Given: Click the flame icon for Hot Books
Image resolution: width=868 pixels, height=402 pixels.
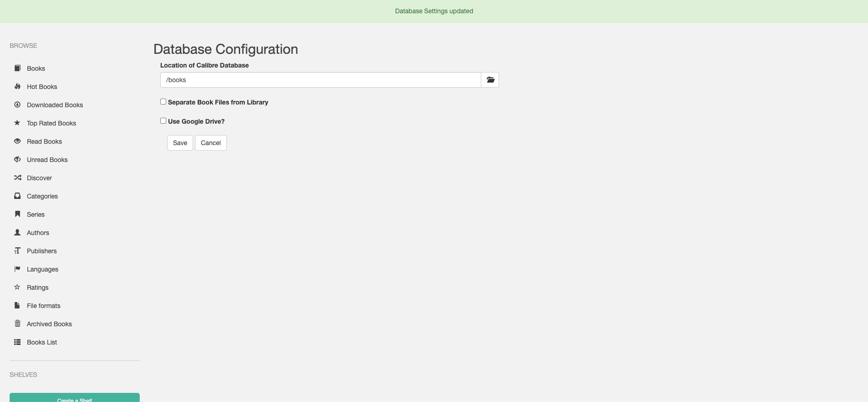Looking at the screenshot, I should click(x=17, y=86).
